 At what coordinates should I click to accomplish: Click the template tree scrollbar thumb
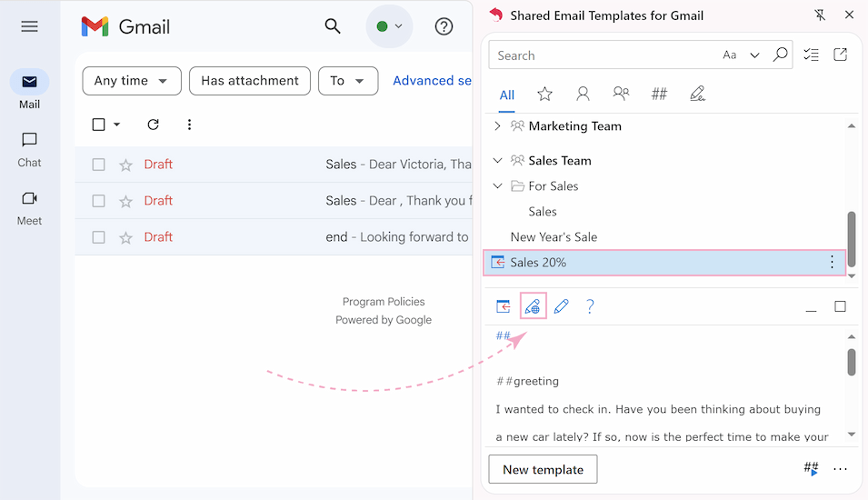852,239
